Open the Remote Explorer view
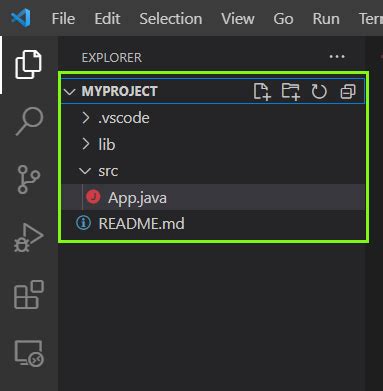The width and height of the screenshot is (383, 391). (29, 353)
